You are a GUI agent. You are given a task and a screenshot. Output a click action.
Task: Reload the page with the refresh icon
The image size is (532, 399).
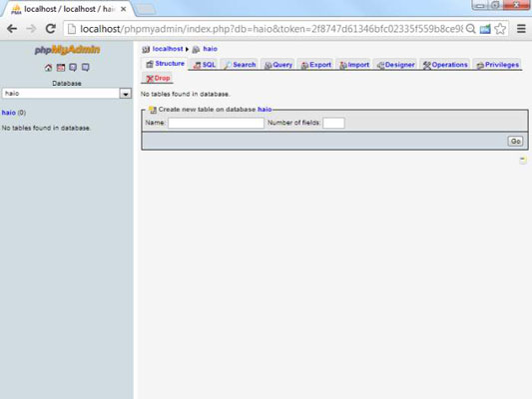click(x=51, y=29)
